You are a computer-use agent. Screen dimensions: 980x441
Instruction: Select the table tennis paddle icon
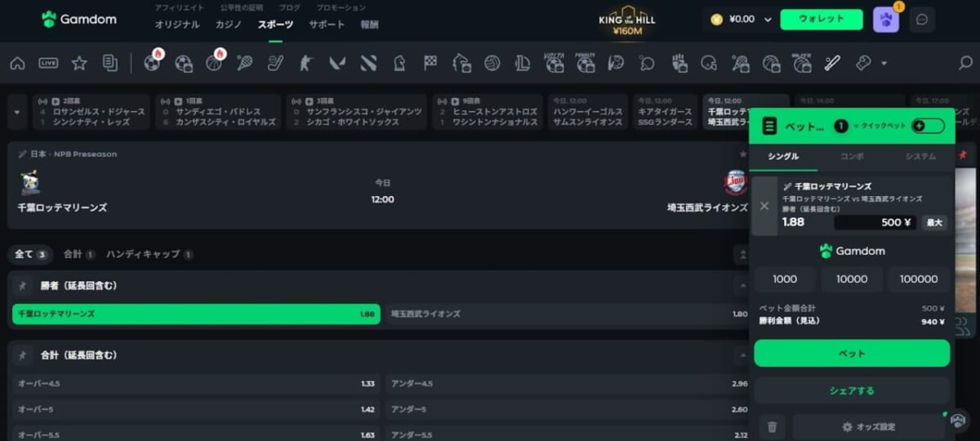pos(647,63)
